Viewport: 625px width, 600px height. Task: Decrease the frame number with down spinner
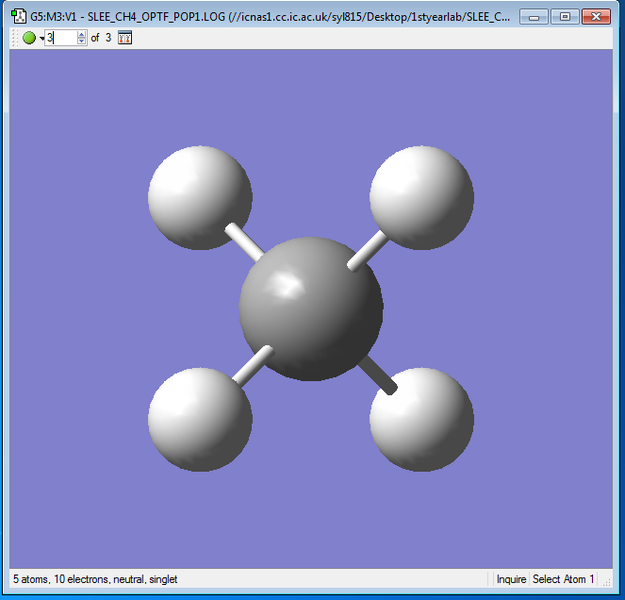(x=82, y=41)
